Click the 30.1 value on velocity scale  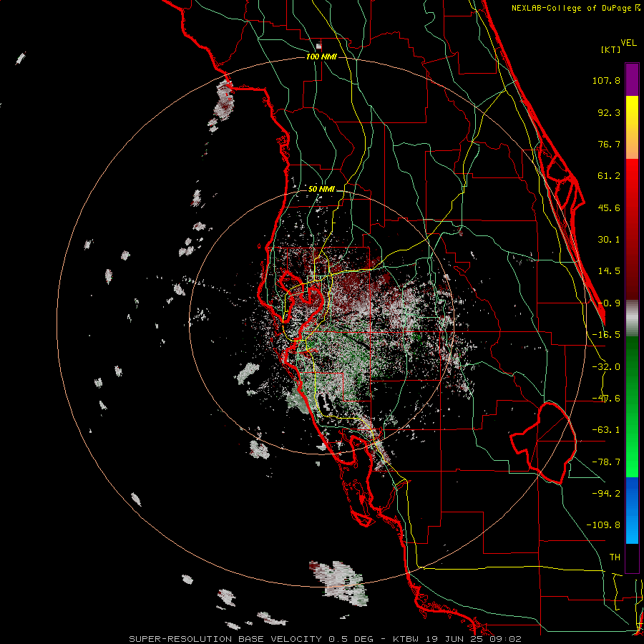pos(609,240)
